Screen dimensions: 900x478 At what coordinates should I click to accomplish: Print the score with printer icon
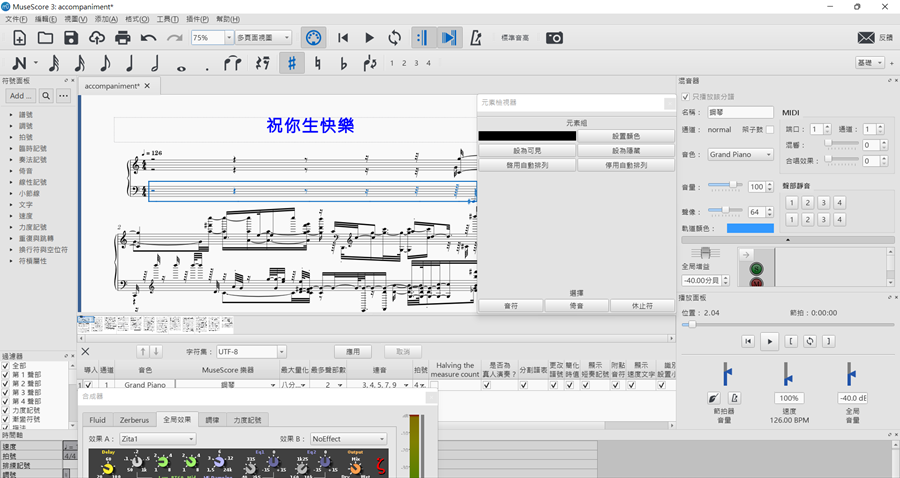click(x=123, y=38)
